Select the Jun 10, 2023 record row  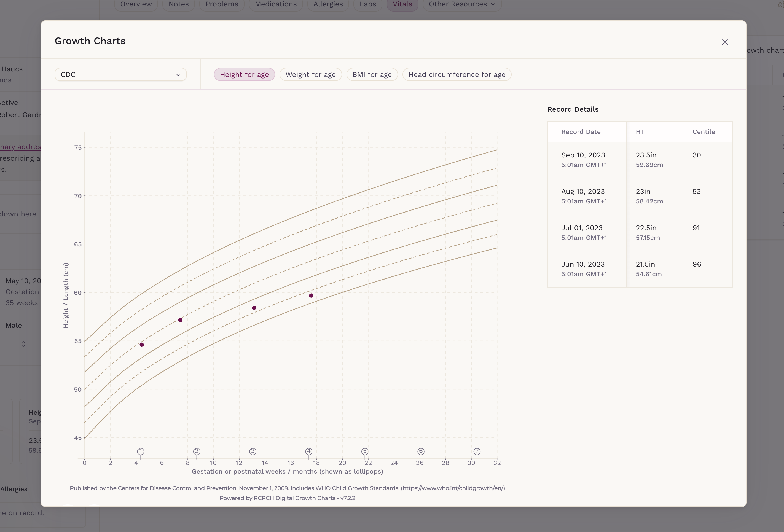640,269
